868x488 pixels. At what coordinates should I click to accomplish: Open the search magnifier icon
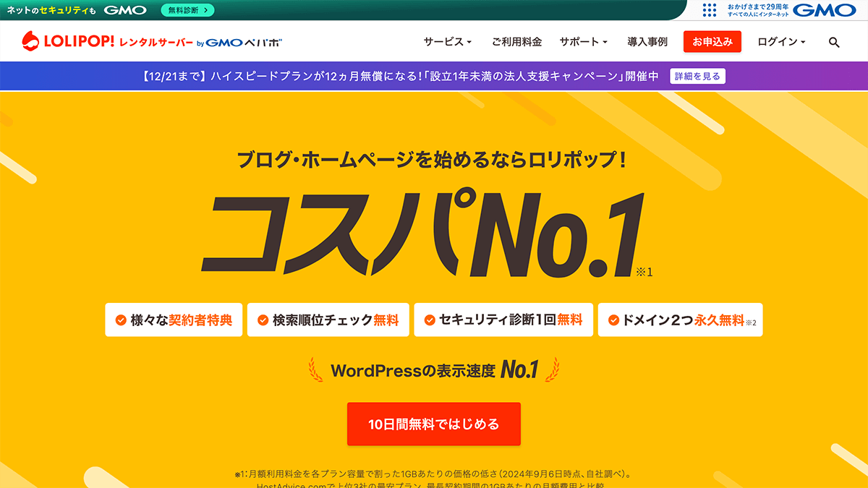(x=834, y=43)
